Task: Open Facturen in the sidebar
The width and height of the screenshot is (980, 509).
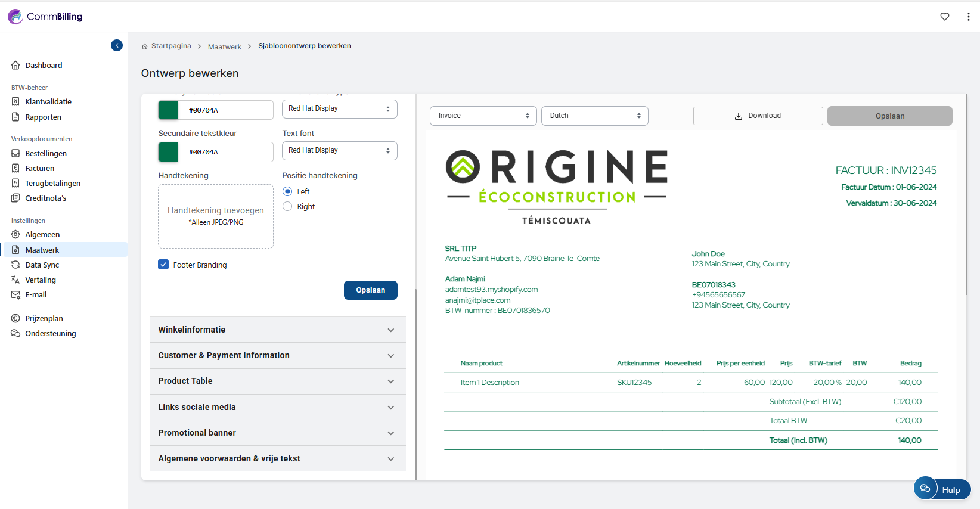Action: (x=39, y=168)
